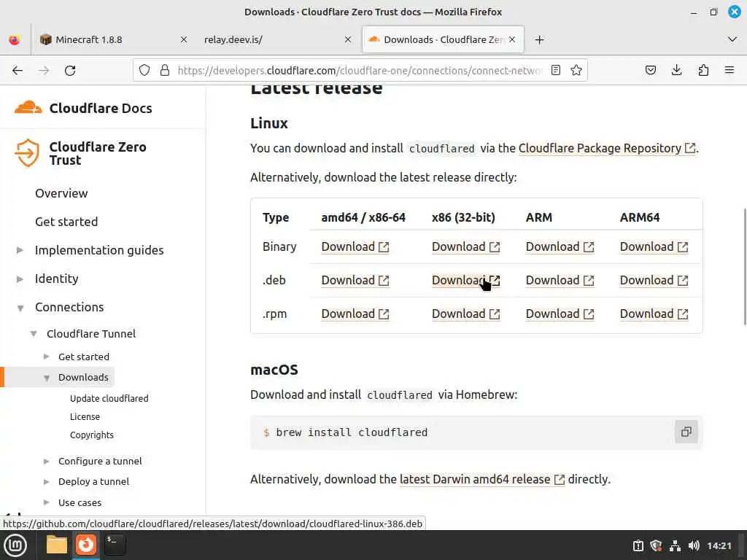
Task: Open a new tab with the plus button
Action: 539,39
